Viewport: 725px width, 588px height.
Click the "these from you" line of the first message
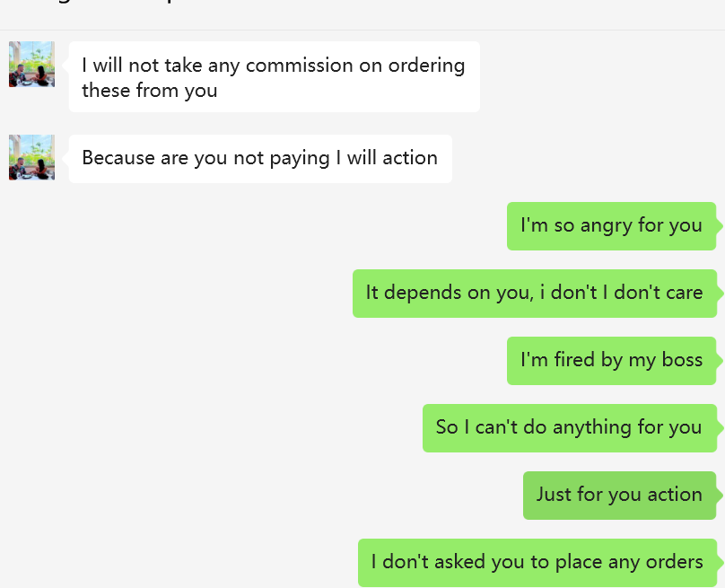coord(149,91)
